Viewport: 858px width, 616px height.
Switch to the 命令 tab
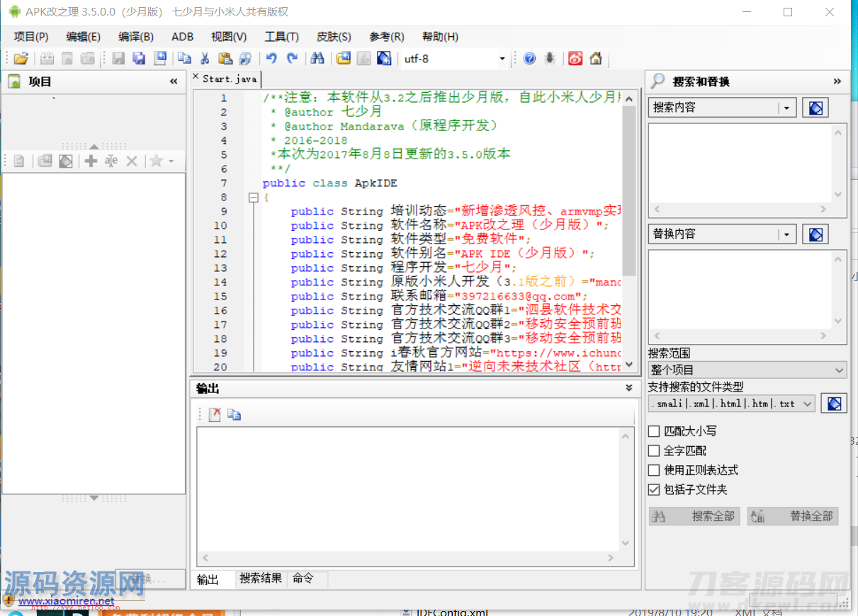point(303,578)
